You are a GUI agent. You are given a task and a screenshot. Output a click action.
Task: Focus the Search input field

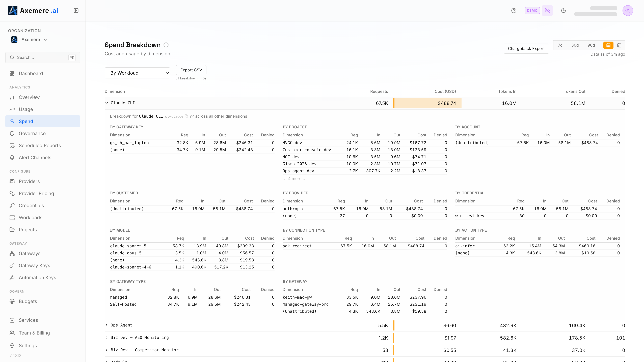pyautogui.click(x=43, y=57)
